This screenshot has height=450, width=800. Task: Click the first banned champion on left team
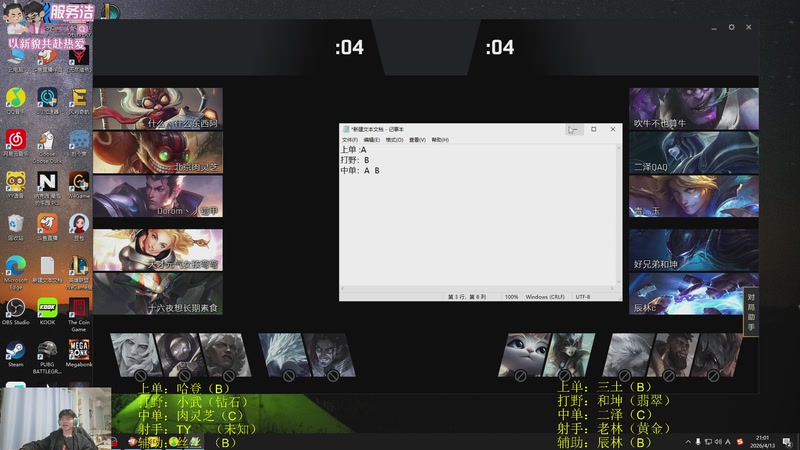135,355
